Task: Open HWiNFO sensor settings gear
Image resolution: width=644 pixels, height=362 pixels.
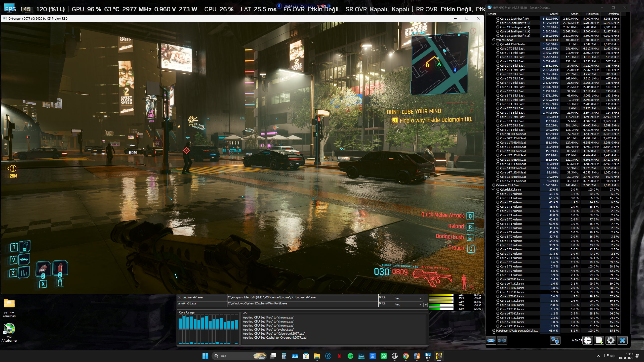Action: 611,340
